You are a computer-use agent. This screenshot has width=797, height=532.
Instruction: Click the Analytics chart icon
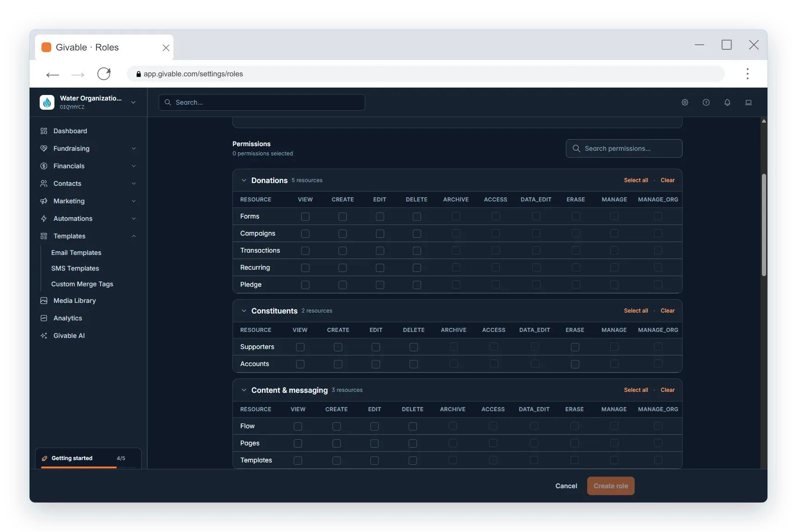(x=44, y=318)
